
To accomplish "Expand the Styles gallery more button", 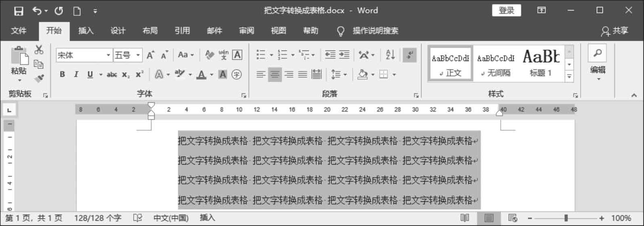I will point(569,76).
